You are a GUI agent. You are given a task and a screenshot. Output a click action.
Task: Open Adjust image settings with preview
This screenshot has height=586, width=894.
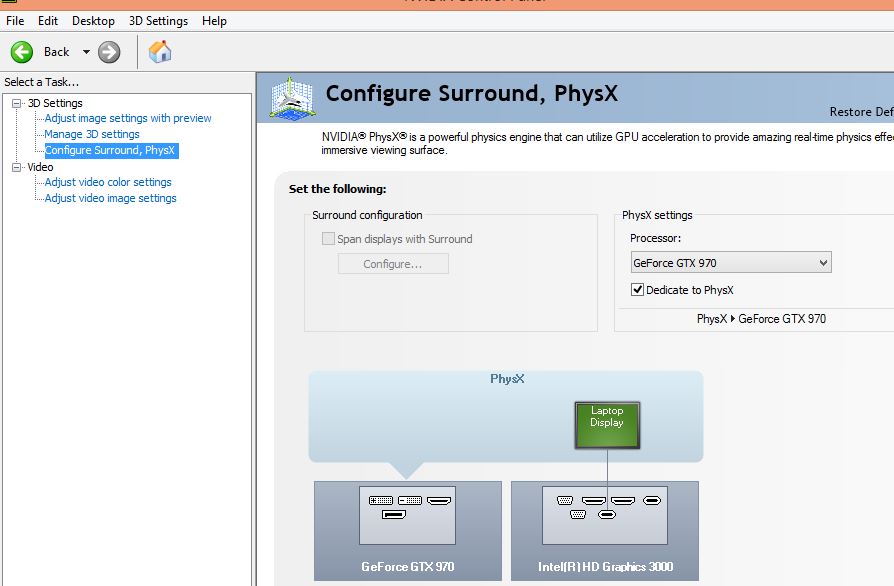point(128,118)
